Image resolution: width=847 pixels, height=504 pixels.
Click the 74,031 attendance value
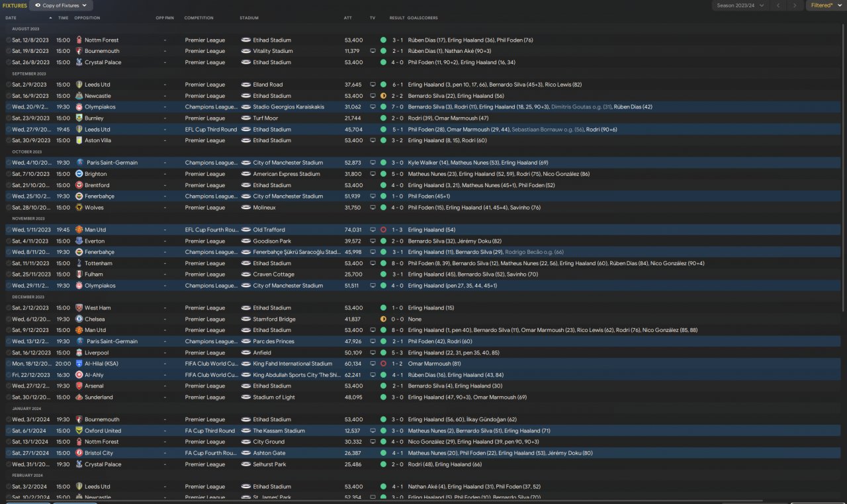point(353,230)
